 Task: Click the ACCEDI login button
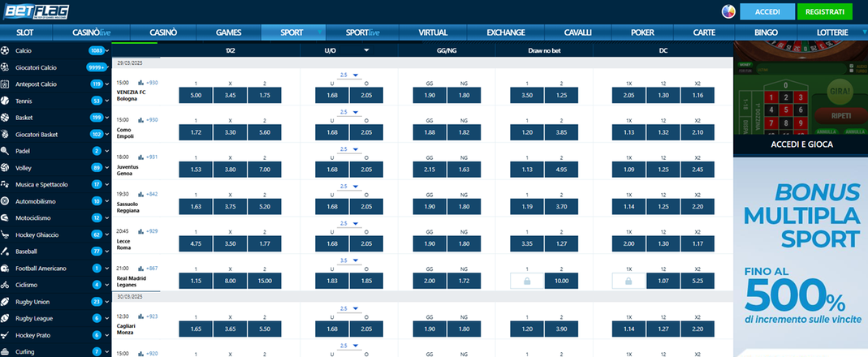767,12
